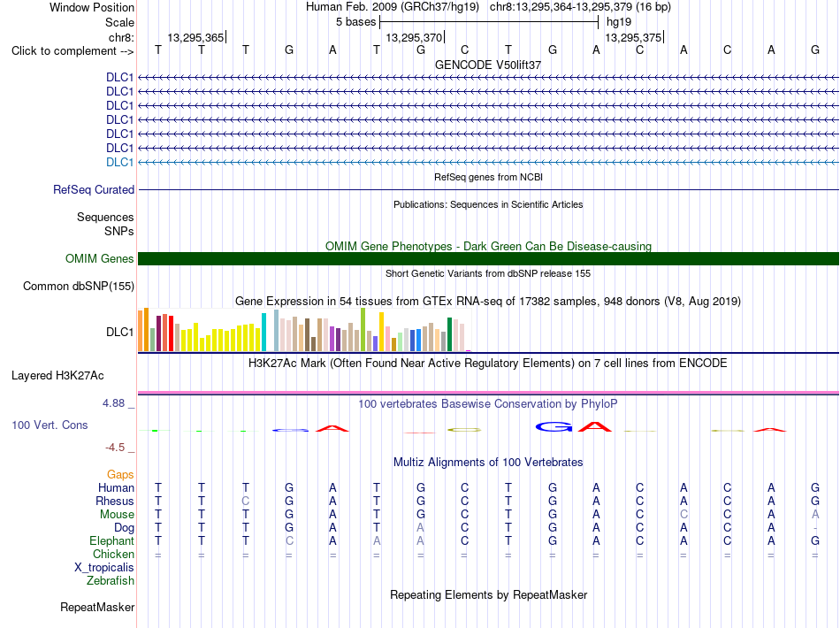Screen dimensions: 840x628
Task: Click the Common dbSNP(155) track label
Action: (79, 286)
